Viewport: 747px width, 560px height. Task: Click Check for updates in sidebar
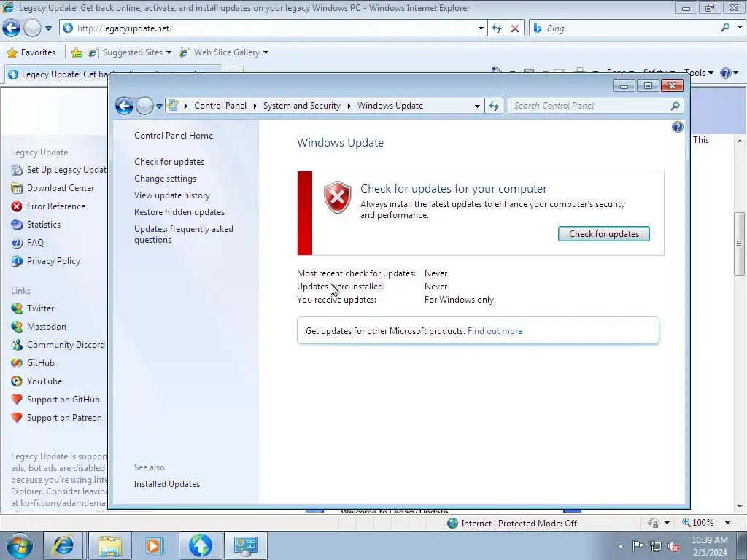tap(169, 161)
